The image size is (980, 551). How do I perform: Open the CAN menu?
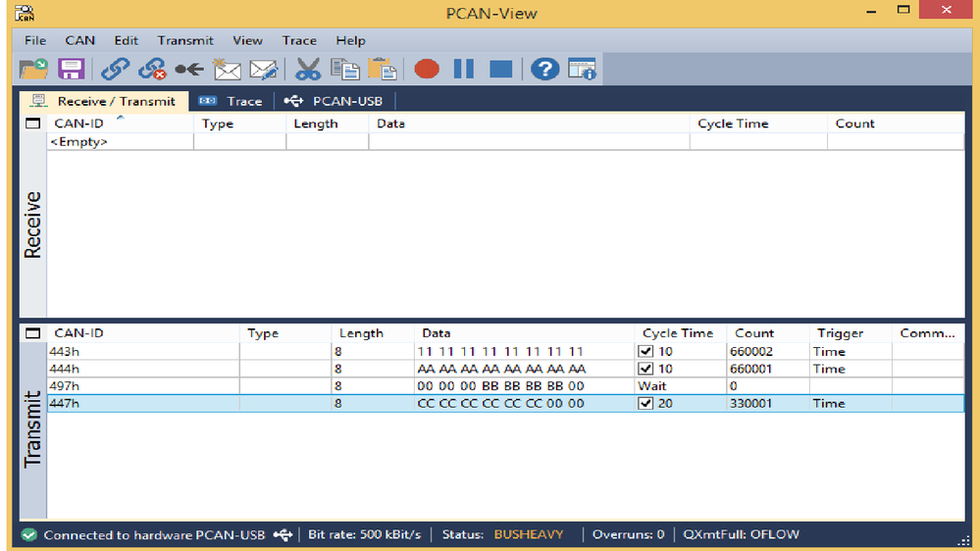(x=80, y=40)
